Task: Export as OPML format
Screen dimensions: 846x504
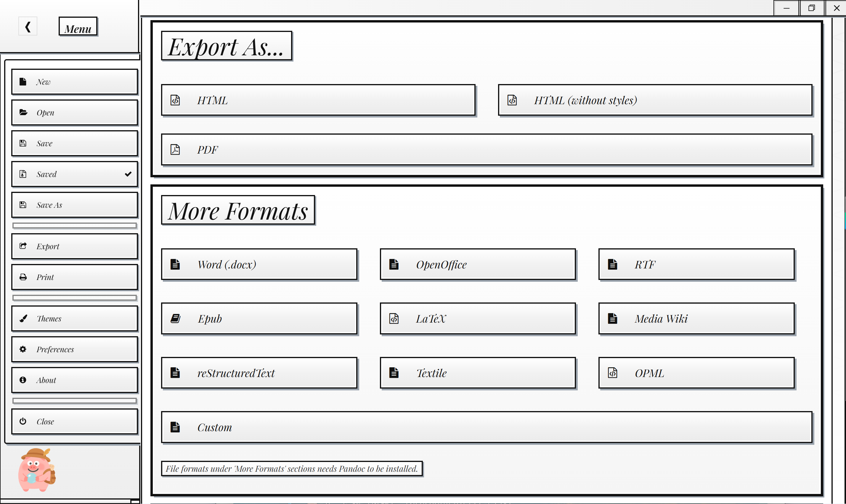Action: coord(696,373)
